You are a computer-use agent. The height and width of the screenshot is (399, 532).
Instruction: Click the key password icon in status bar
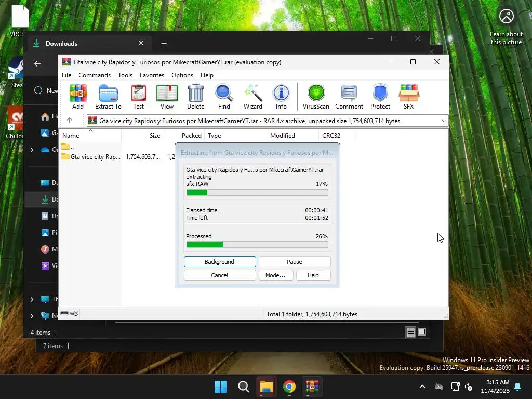pyautogui.click(x=74, y=313)
